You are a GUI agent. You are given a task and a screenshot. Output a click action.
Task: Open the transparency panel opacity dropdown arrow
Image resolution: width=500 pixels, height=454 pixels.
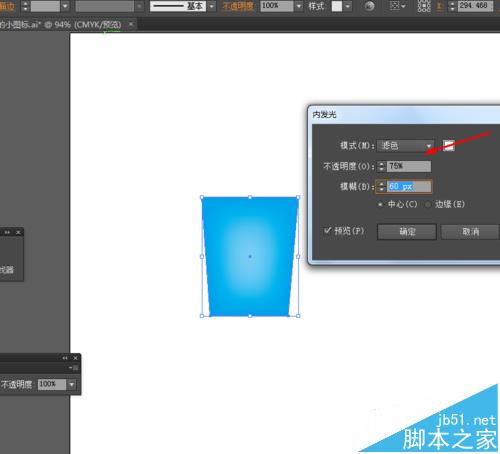[x=72, y=384]
